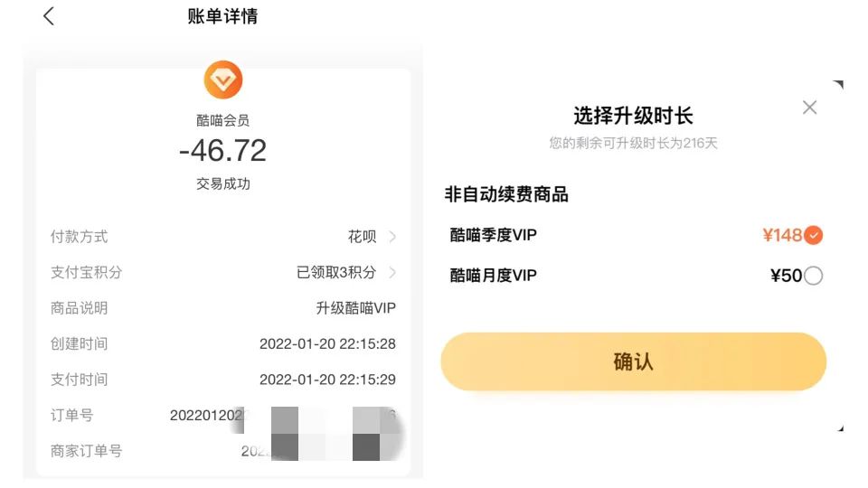The width and height of the screenshot is (868, 488).
Task: Tap the -46.72 transaction amount
Action: tap(222, 151)
